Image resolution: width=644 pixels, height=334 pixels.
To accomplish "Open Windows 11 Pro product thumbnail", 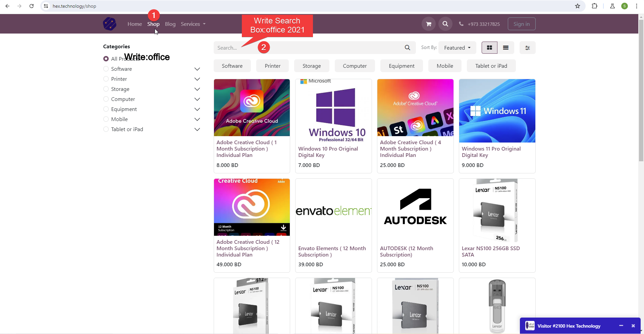I will tap(497, 111).
